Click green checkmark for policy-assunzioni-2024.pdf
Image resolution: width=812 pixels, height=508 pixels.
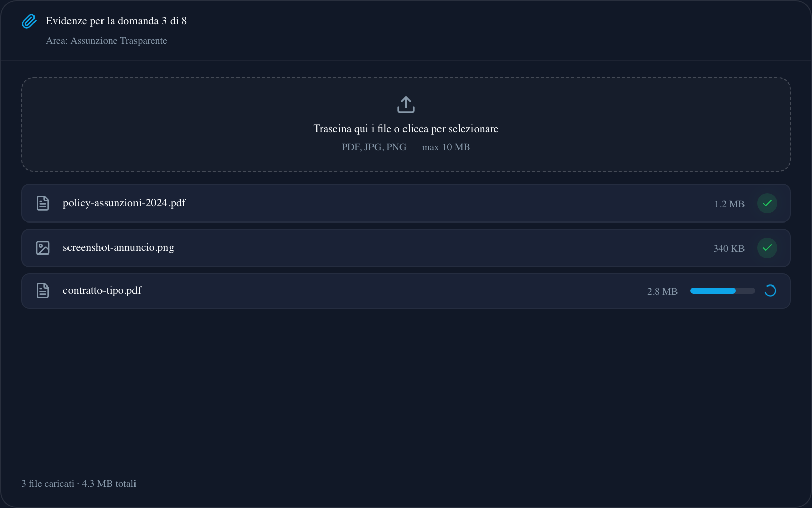pyautogui.click(x=767, y=203)
